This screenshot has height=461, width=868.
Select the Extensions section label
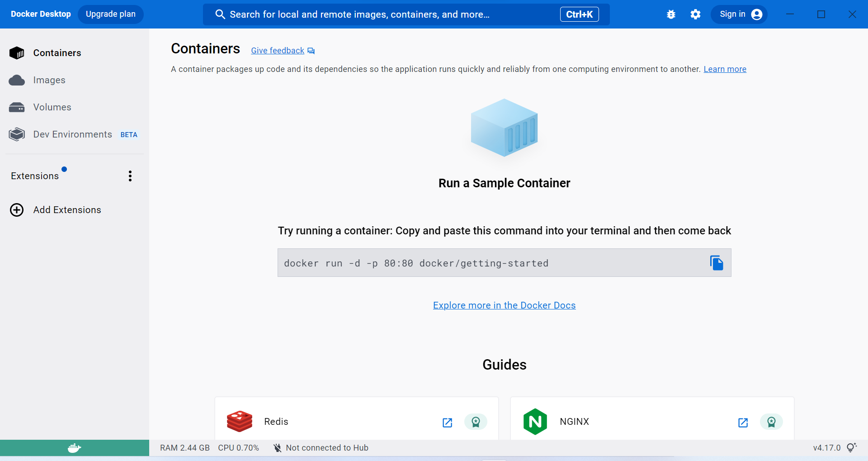35,176
